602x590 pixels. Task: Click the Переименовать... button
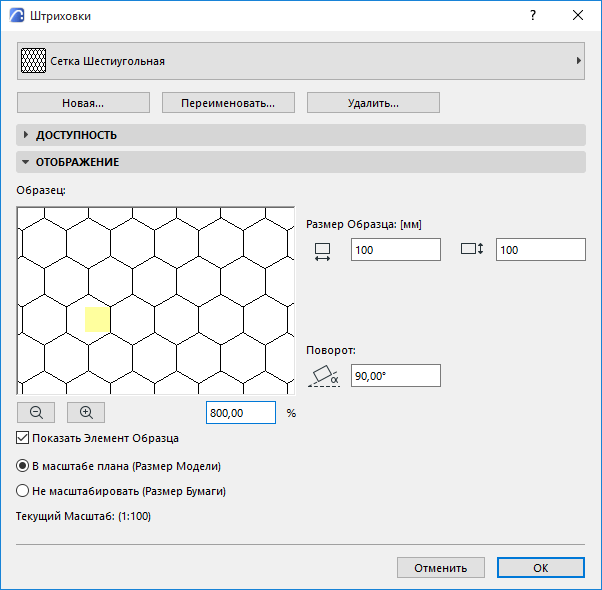pos(228,102)
